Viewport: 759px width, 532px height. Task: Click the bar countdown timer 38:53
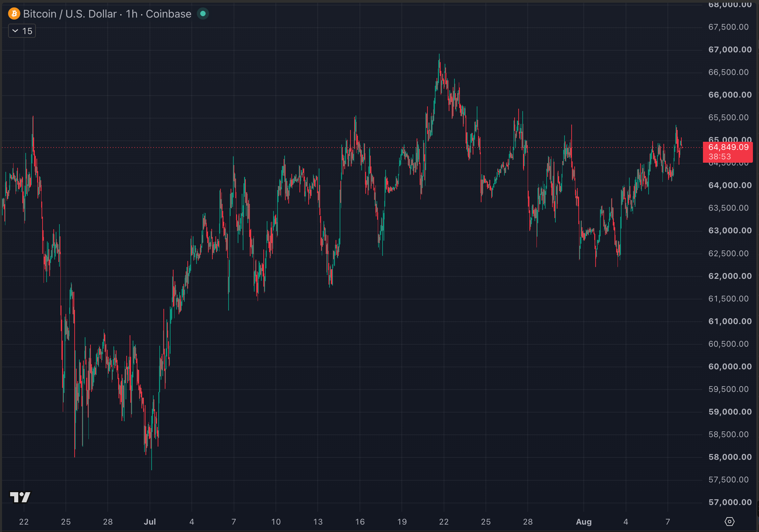719,157
